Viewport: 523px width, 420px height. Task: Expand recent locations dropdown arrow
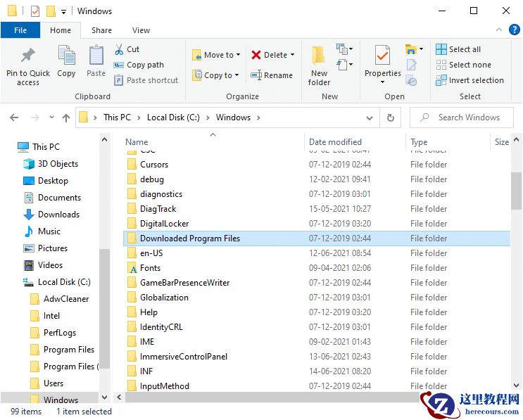pos(51,117)
